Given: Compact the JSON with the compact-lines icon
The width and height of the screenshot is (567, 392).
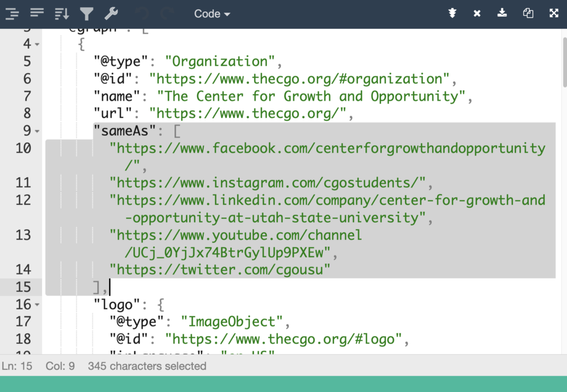Looking at the screenshot, I should click(37, 14).
